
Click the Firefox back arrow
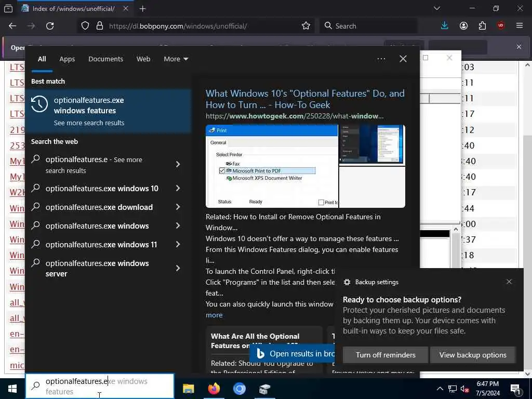point(12,26)
